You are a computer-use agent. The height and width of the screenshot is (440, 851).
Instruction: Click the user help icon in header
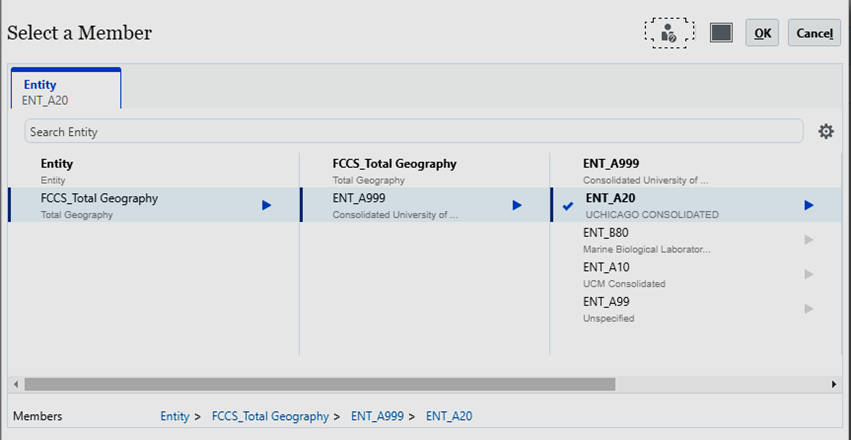tap(669, 33)
